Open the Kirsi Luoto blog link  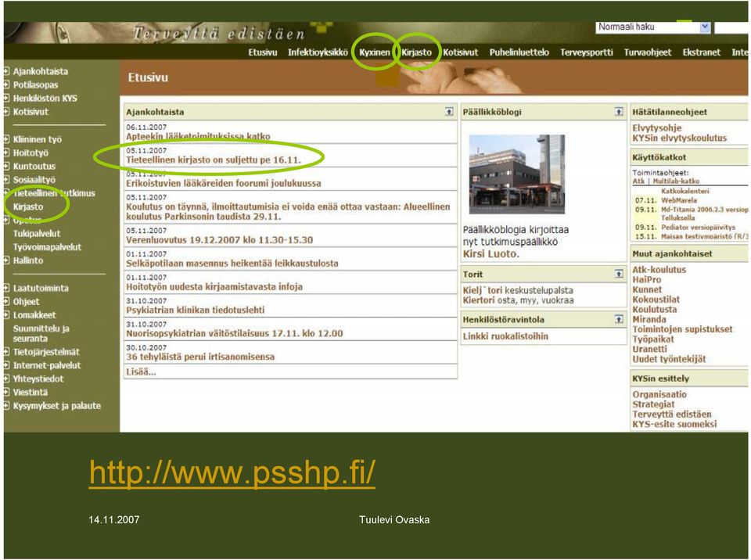click(490, 254)
